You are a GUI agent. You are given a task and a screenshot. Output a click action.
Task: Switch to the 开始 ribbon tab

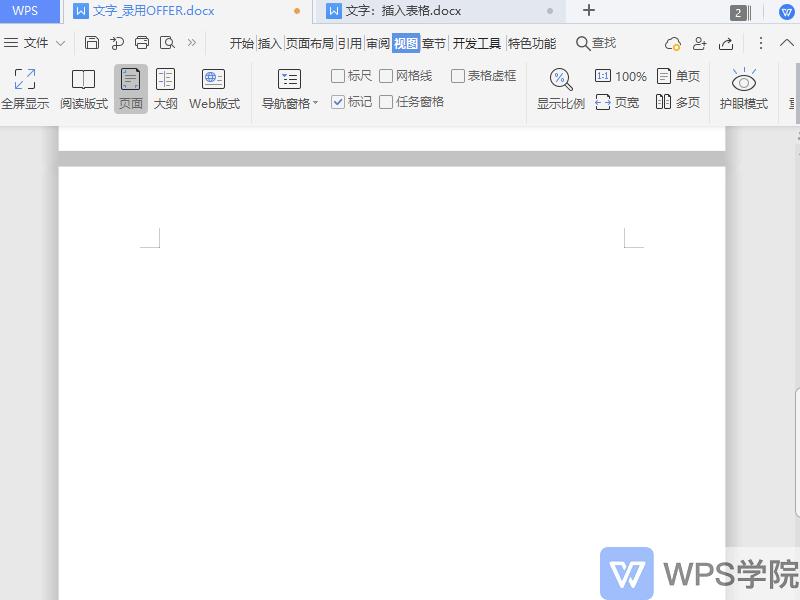[241, 43]
